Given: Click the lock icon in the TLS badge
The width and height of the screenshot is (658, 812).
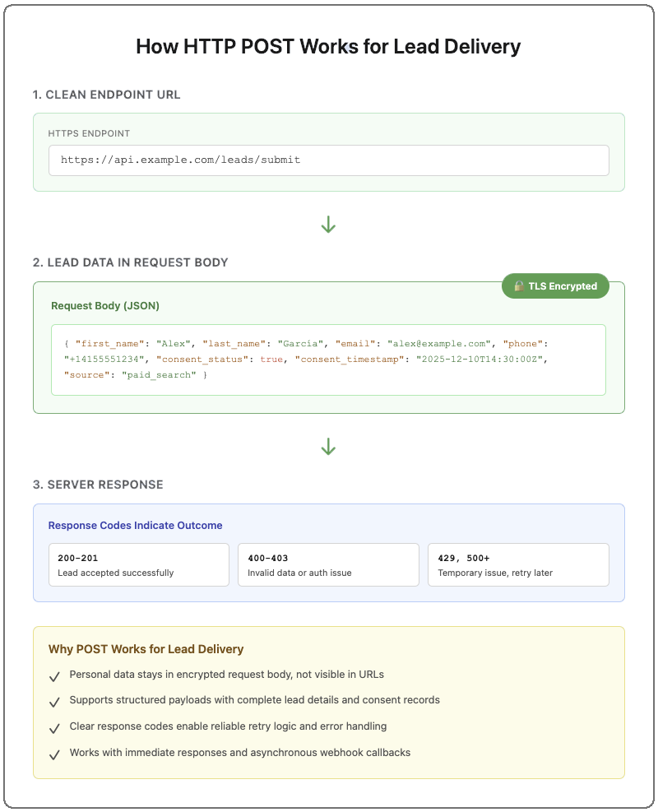Looking at the screenshot, I should pyautogui.click(x=519, y=286).
